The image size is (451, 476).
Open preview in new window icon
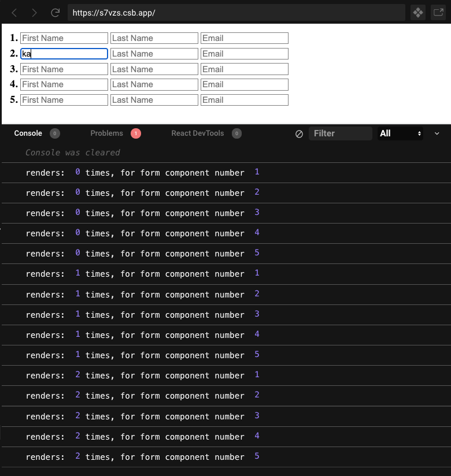[438, 13]
